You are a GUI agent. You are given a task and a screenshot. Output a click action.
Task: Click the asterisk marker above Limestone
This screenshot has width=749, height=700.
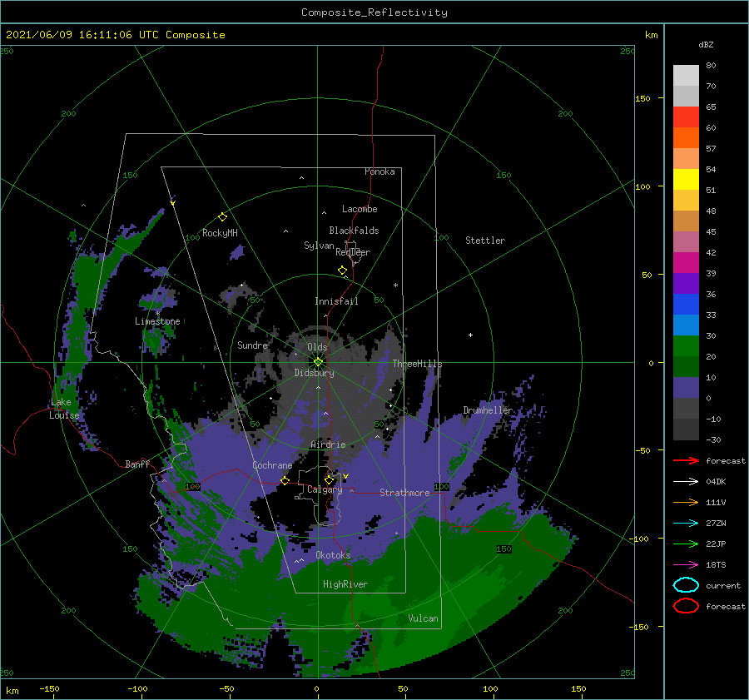point(157,314)
